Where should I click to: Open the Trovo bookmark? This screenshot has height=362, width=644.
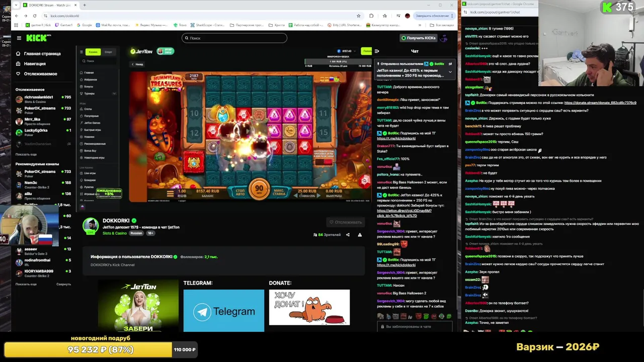pyautogui.click(x=180, y=25)
